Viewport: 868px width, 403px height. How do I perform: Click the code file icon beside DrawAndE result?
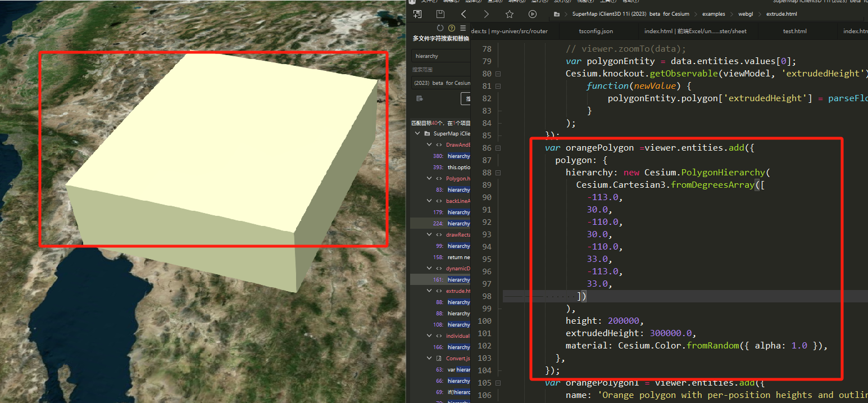pyautogui.click(x=439, y=145)
